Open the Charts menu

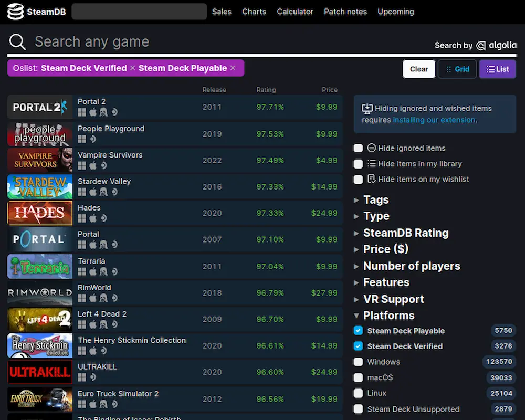click(x=254, y=12)
